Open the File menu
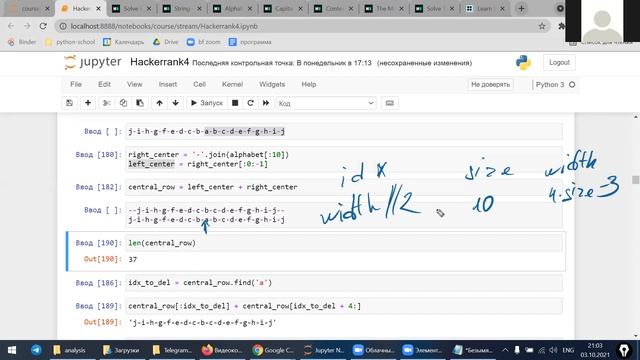This screenshot has height=360, width=640. 76,84
